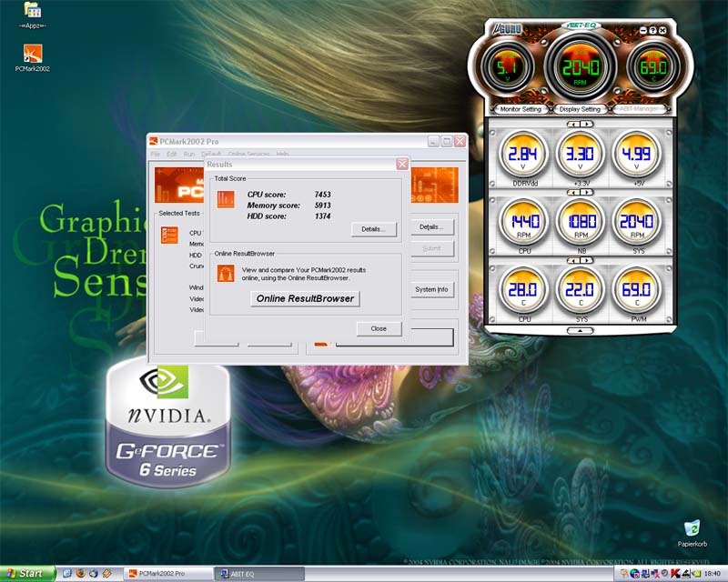Switch to PCMark2002 Pro taskbar button
This screenshot has width=728, height=582.
[168, 574]
